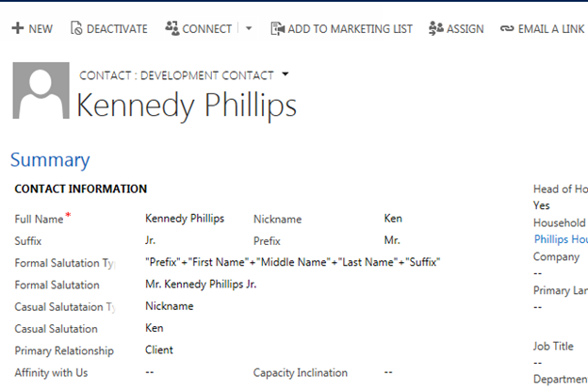Click the Full Name field value
Viewport: 588px width, 392px height.
click(185, 219)
